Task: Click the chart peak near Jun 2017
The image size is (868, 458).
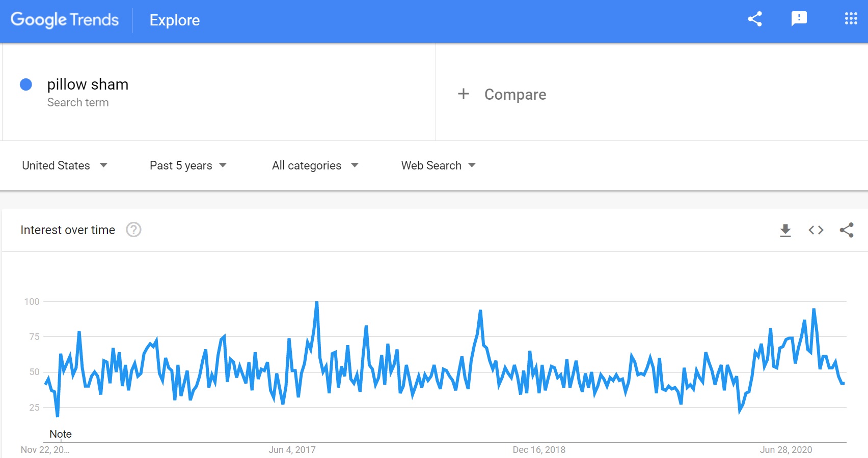Action: (316, 303)
